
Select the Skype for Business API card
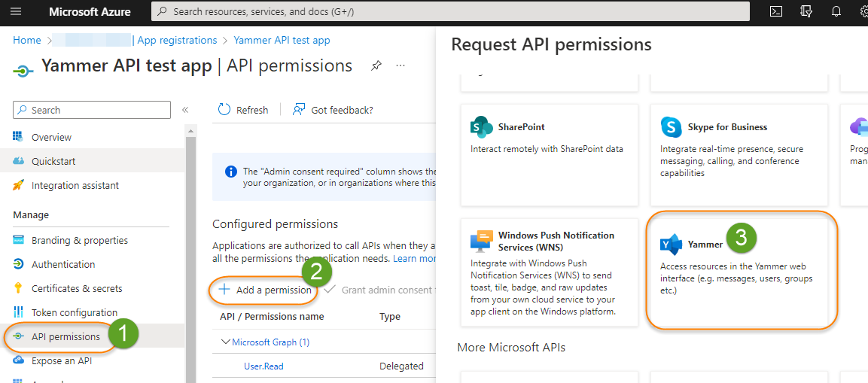(x=739, y=156)
